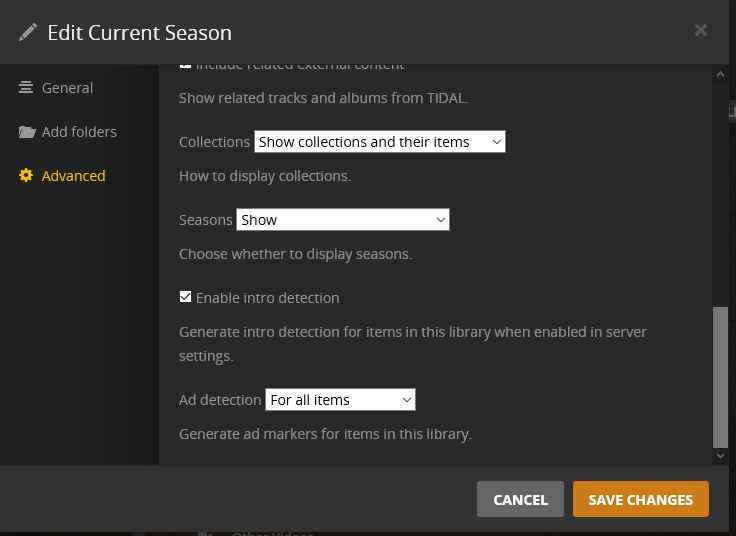The image size is (736, 536).
Task: Click the Advanced gear icon
Action: 26,176
